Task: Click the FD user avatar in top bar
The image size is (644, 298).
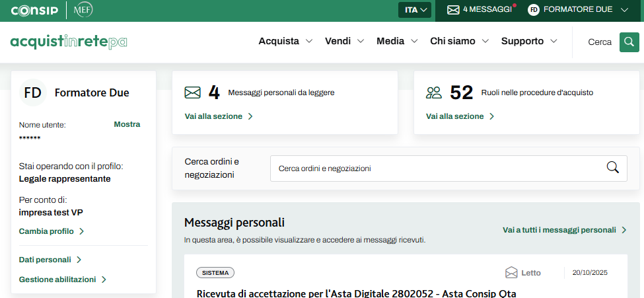Action: pyautogui.click(x=534, y=10)
